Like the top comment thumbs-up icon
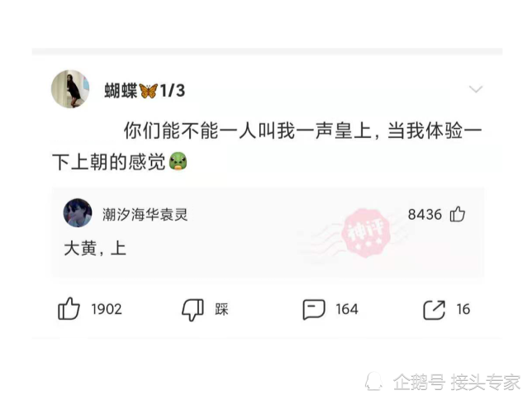The height and width of the screenshot is (400, 532). click(458, 214)
